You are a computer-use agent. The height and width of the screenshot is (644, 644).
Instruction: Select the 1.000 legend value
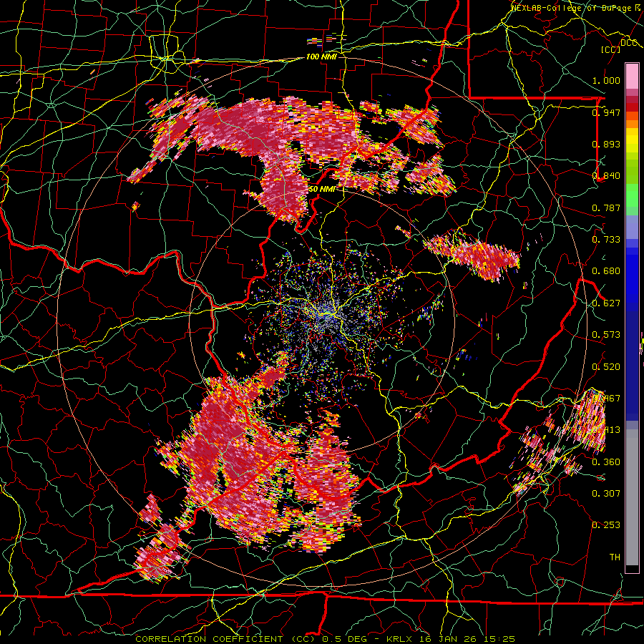click(606, 80)
